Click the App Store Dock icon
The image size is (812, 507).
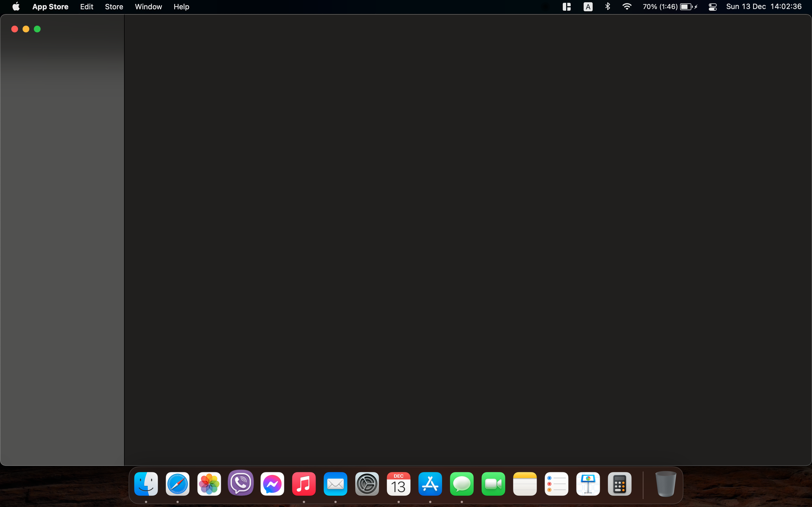430,484
